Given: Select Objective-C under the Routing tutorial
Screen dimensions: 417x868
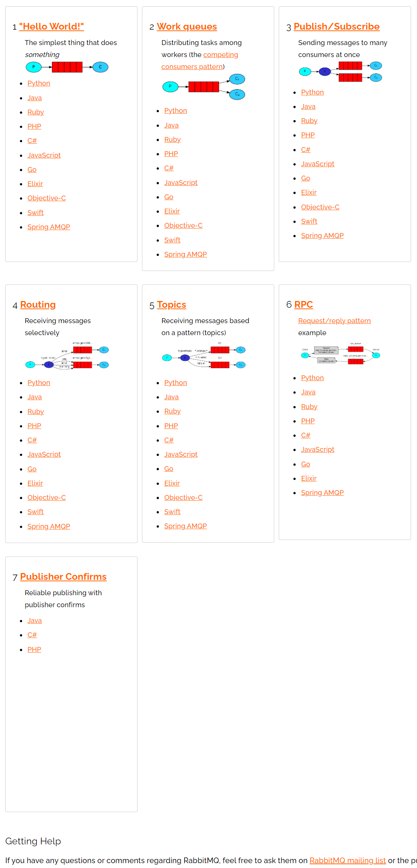Looking at the screenshot, I should (x=47, y=498).
